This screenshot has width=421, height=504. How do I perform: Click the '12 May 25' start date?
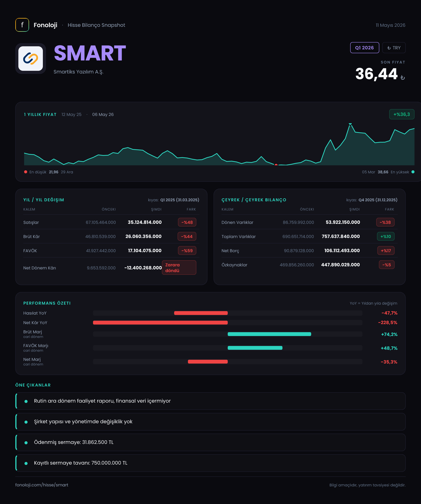click(x=71, y=114)
